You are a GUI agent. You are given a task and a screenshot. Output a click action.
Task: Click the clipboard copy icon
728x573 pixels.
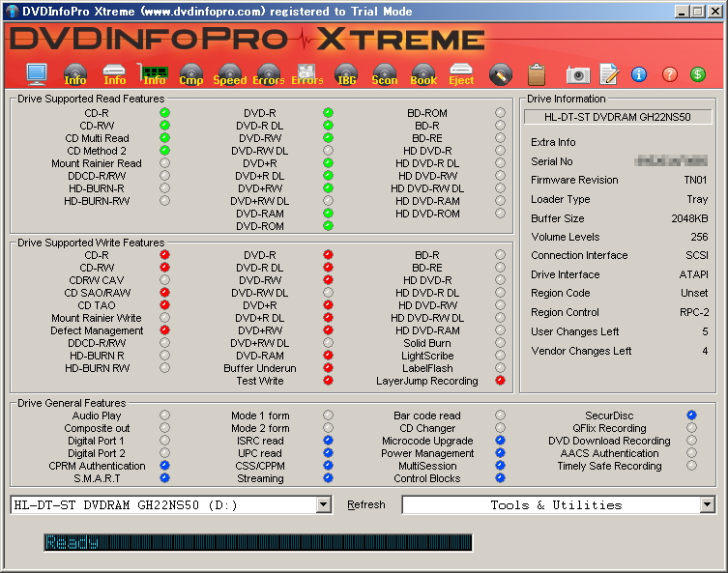pos(537,74)
